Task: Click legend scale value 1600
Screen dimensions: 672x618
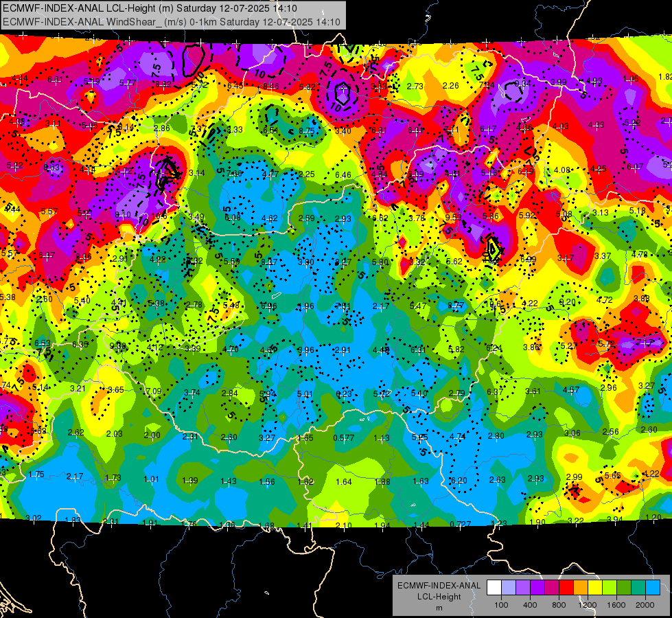Action: (x=616, y=605)
